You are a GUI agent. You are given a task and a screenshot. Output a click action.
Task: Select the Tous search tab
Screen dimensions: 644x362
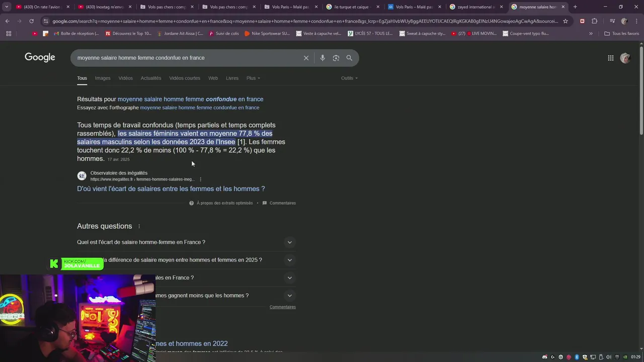(x=82, y=78)
